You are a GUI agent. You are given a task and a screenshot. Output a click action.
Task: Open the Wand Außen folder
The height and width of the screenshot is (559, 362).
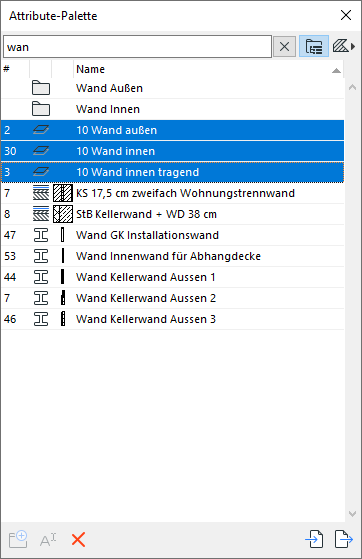pos(173,88)
